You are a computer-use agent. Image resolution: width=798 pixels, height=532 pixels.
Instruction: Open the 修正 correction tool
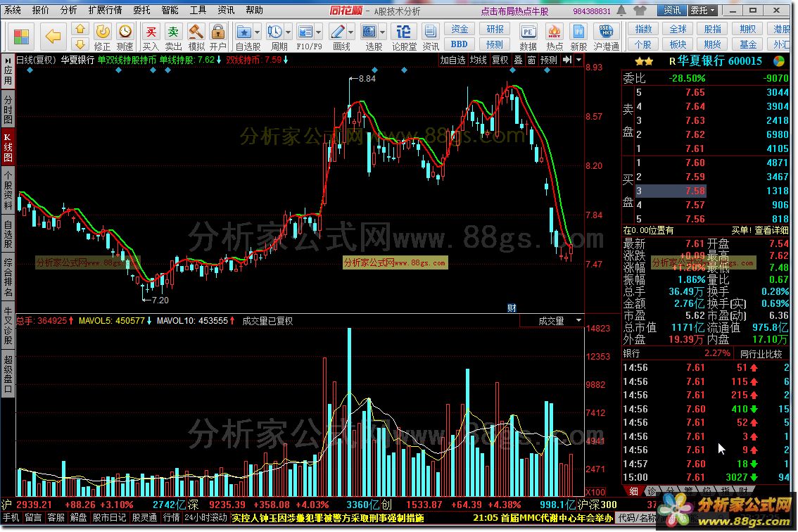[x=102, y=37]
